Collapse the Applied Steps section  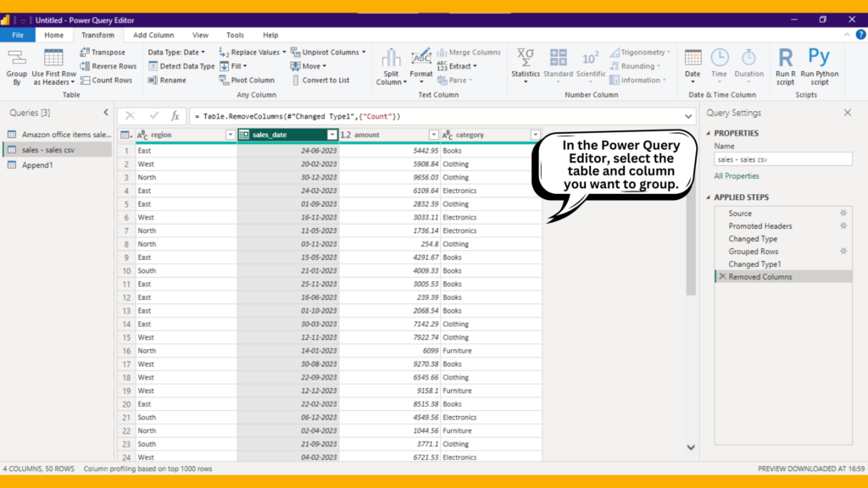click(x=708, y=197)
